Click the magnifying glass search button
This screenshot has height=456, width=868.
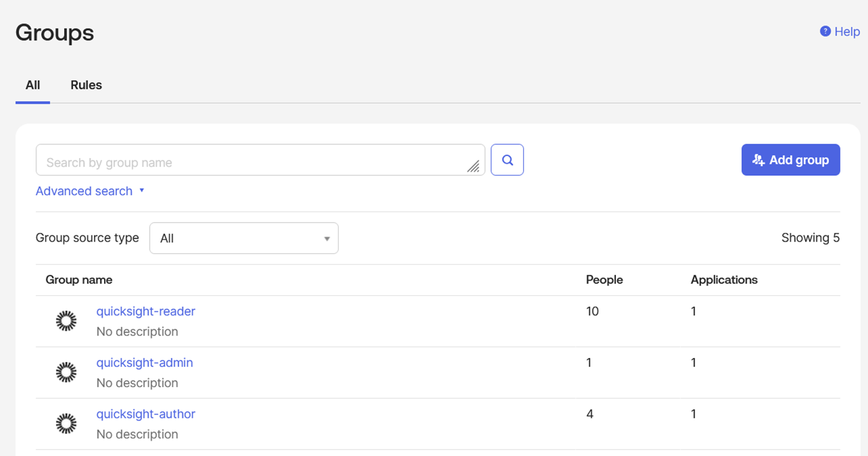507,160
